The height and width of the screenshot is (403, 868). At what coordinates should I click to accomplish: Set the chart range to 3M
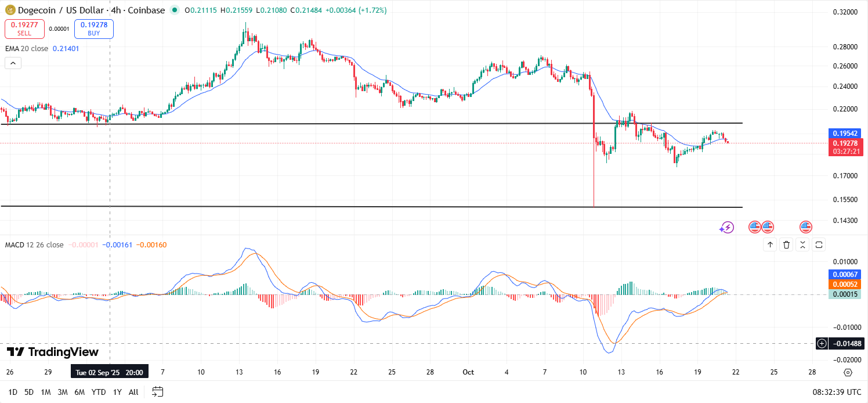tap(63, 392)
